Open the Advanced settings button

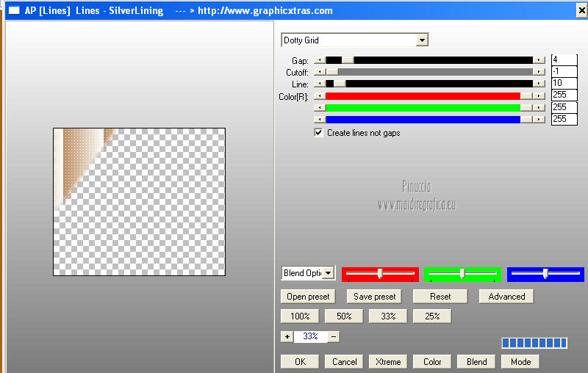(x=506, y=297)
